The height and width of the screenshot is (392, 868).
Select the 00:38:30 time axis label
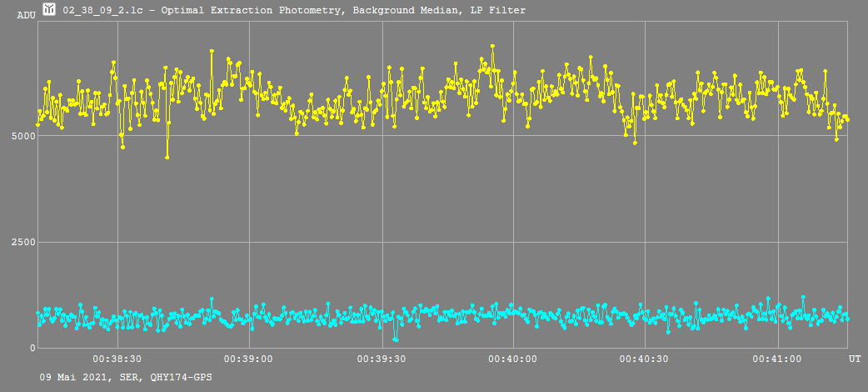[117, 359]
